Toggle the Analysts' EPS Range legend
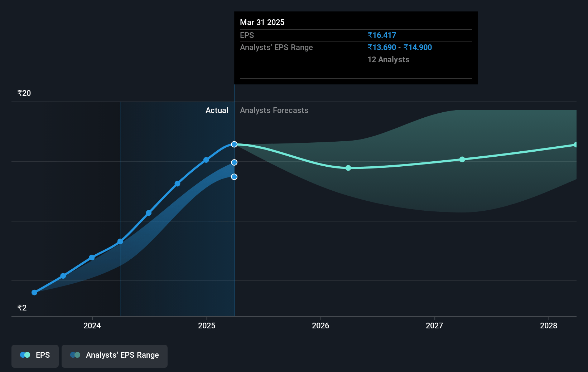Viewport: 588px width, 372px height. click(115, 356)
